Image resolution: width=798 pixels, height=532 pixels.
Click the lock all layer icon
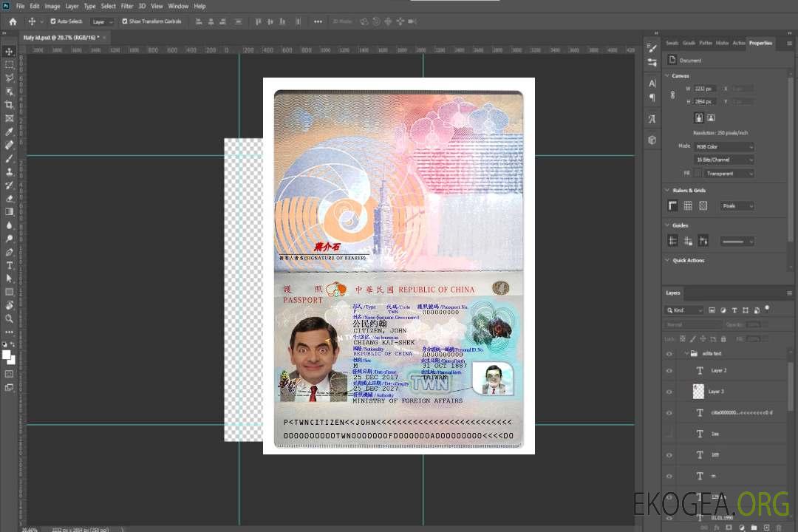coord(723,339)
